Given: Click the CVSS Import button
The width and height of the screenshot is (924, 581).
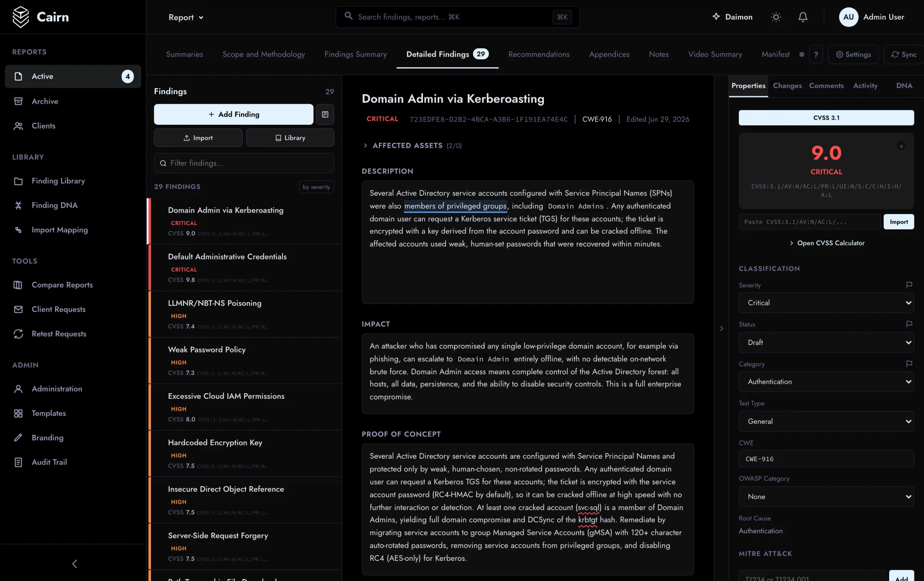Looking at the screenshot, I should click(898, 222).
